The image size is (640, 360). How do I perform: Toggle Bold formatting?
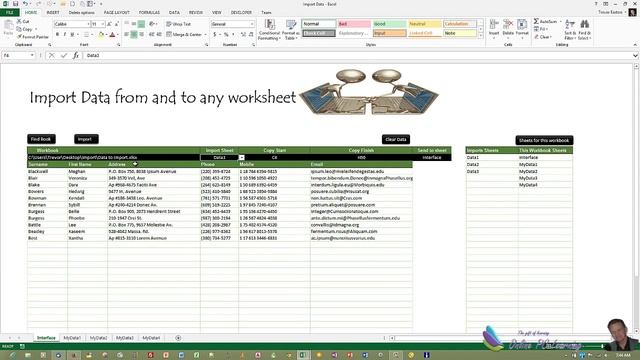click(58, 35)
